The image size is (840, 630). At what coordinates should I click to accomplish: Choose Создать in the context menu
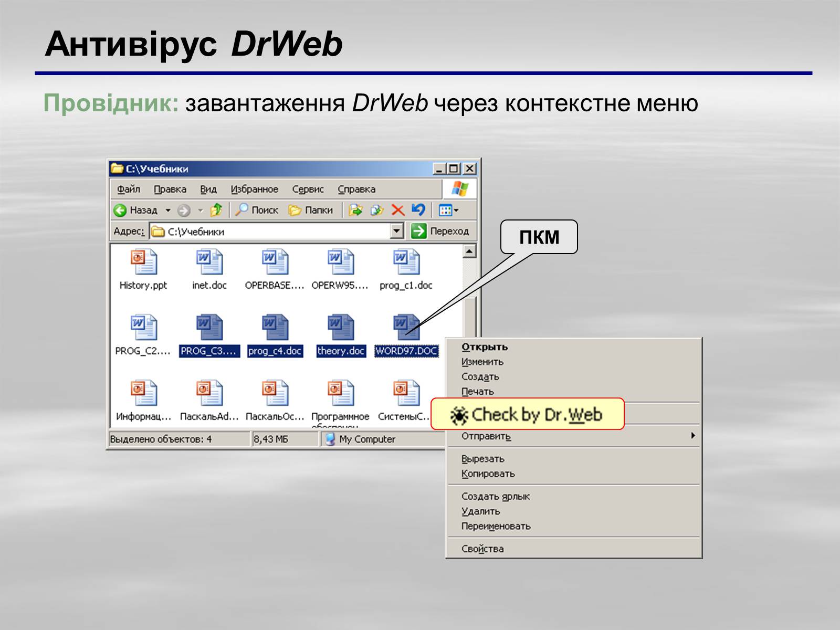pos(574,376)
